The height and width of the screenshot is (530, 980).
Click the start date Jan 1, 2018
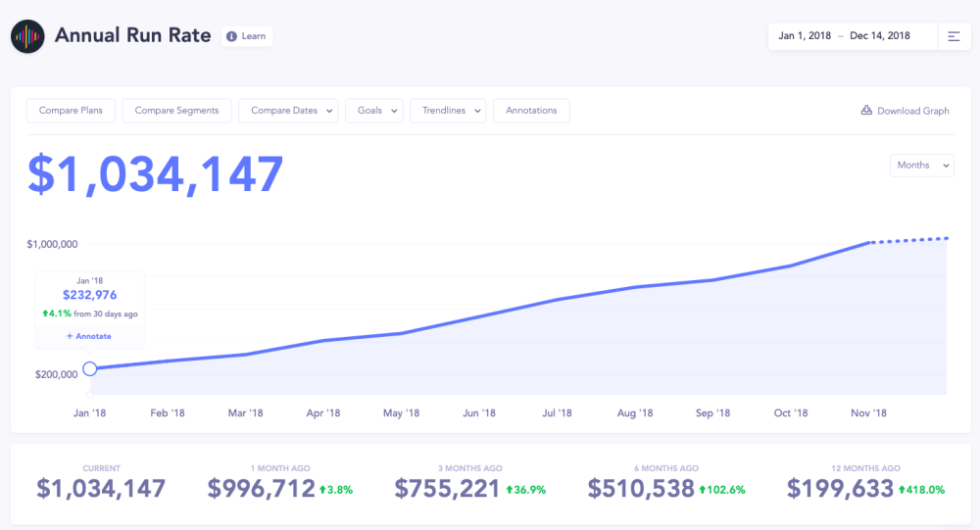tap(805, 36)
